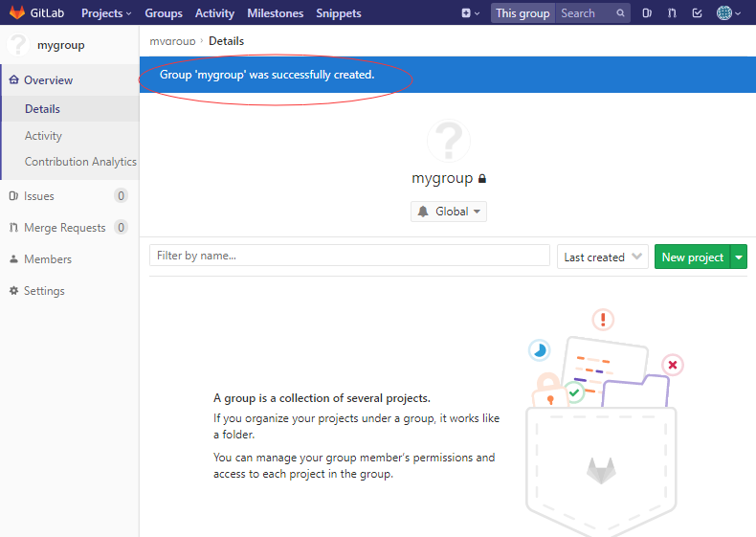
Task: Click the mygroup name in sidebar header
Action: (61, 45)
